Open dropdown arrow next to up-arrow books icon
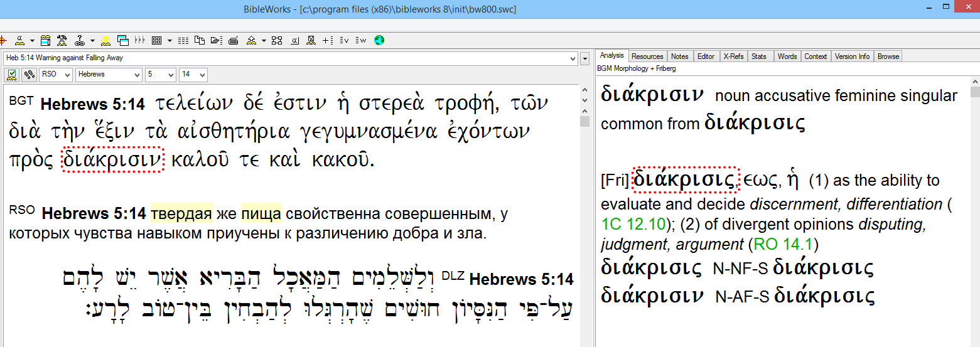 264,41
